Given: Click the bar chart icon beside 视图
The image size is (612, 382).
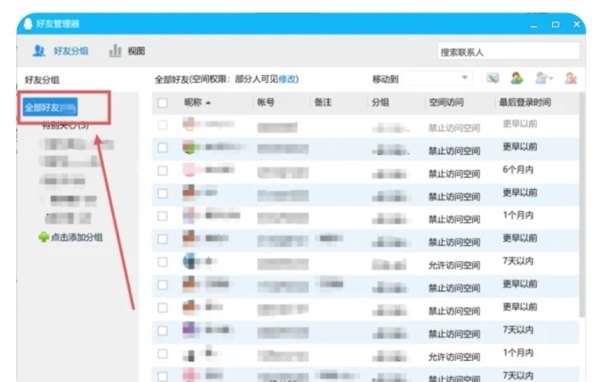Looking at the screenshot, I should tap(115, 51).
